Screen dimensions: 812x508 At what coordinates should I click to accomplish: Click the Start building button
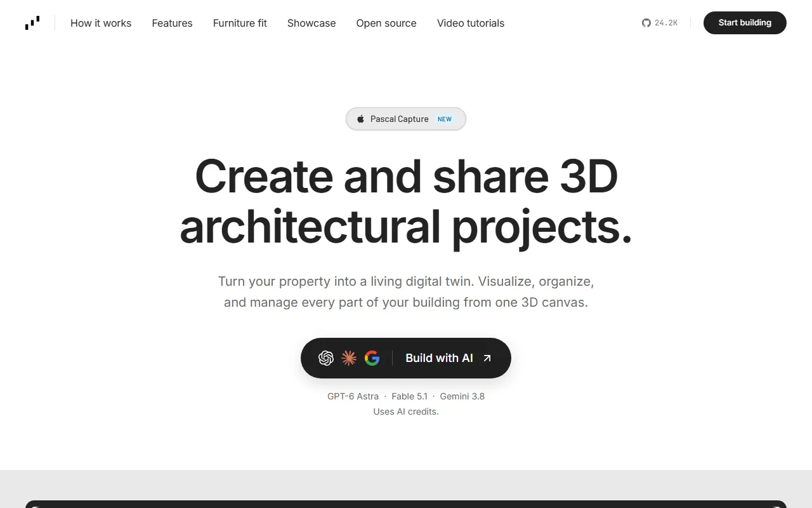745,23
